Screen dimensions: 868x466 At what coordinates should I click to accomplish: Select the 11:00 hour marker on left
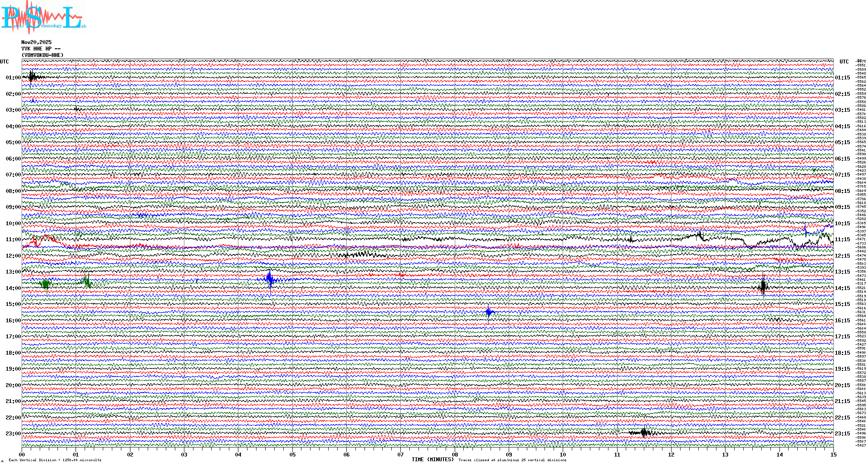[13, 239]
